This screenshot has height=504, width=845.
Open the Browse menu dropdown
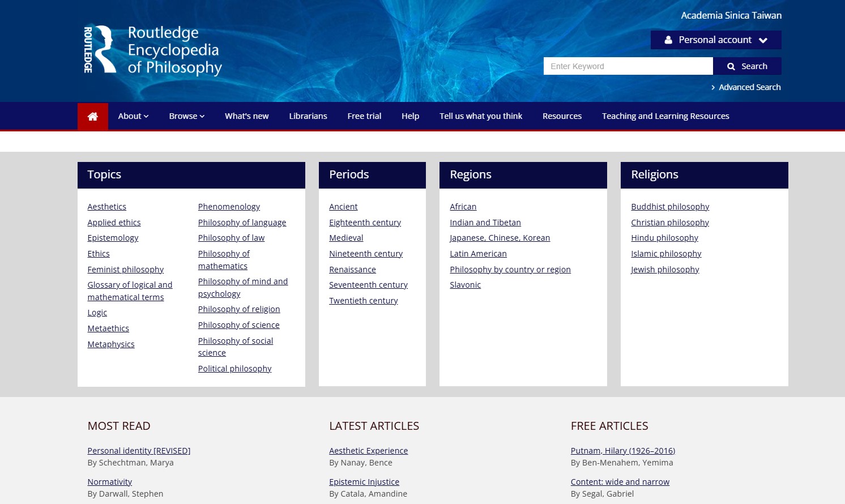[x=187, y=116]
